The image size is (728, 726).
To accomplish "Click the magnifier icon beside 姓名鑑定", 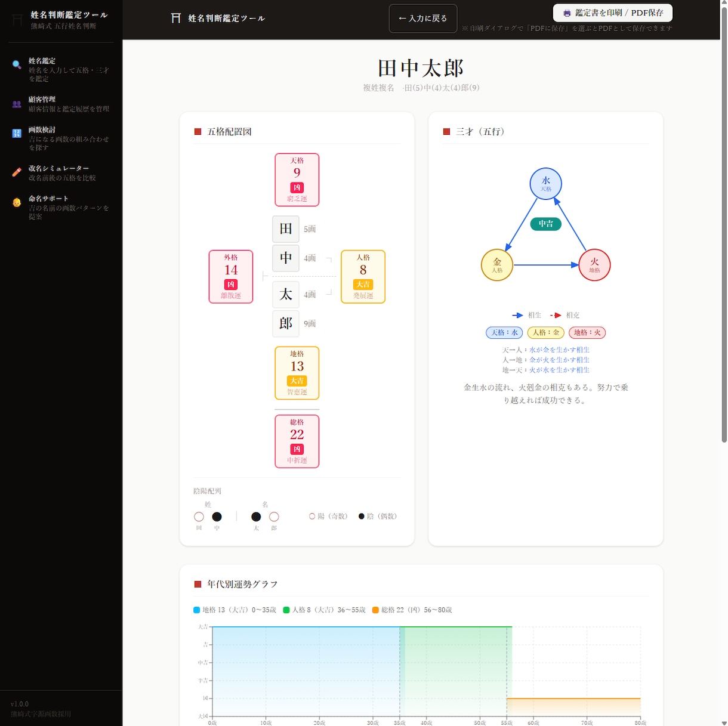I will [17, 65].
